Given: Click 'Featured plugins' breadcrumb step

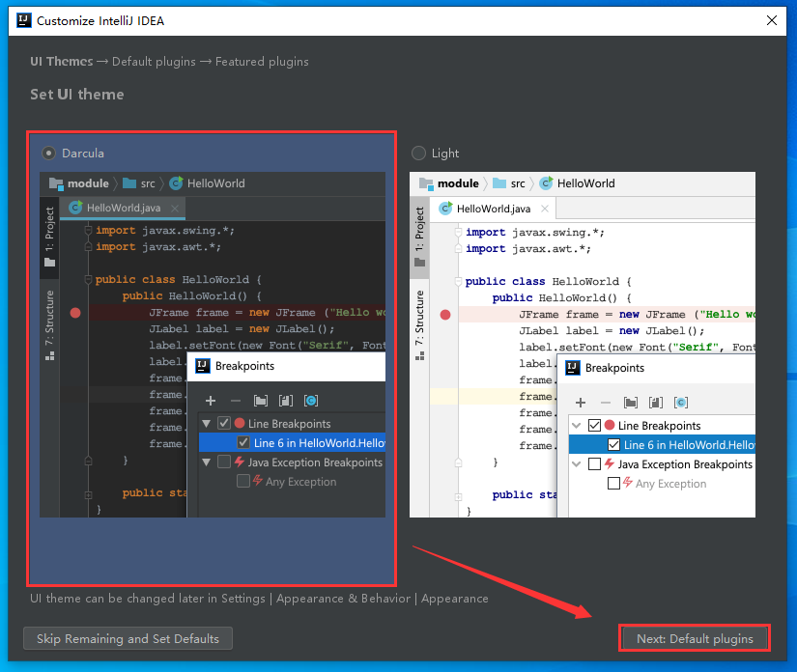Looking at the screenshot, I should [262, 62].
